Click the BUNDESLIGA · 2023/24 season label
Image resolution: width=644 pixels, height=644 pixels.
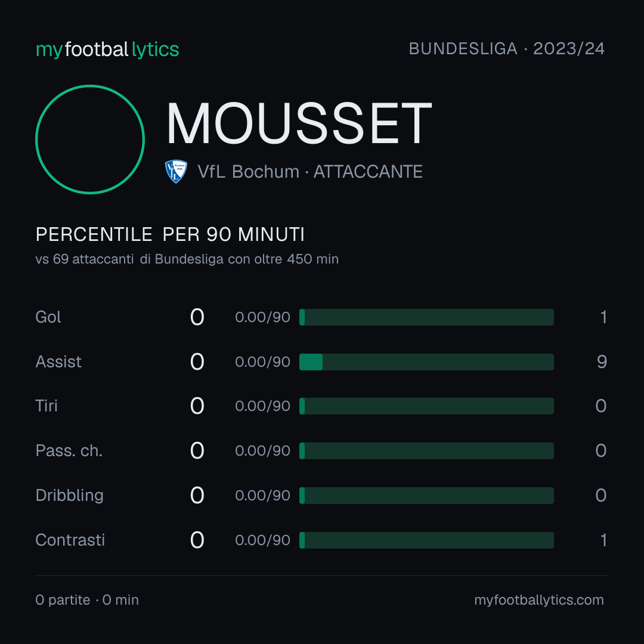pyautogui.click(x=506, y=48)
